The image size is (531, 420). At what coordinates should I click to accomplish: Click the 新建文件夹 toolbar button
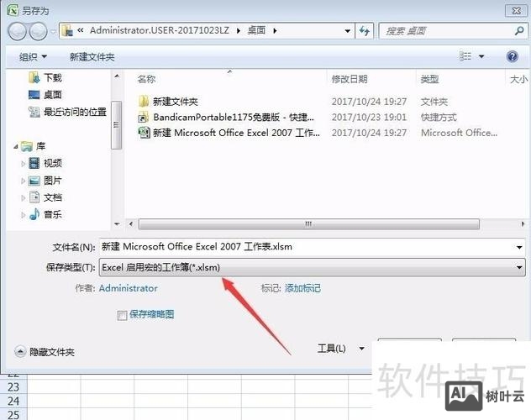[x=92, y=56]
